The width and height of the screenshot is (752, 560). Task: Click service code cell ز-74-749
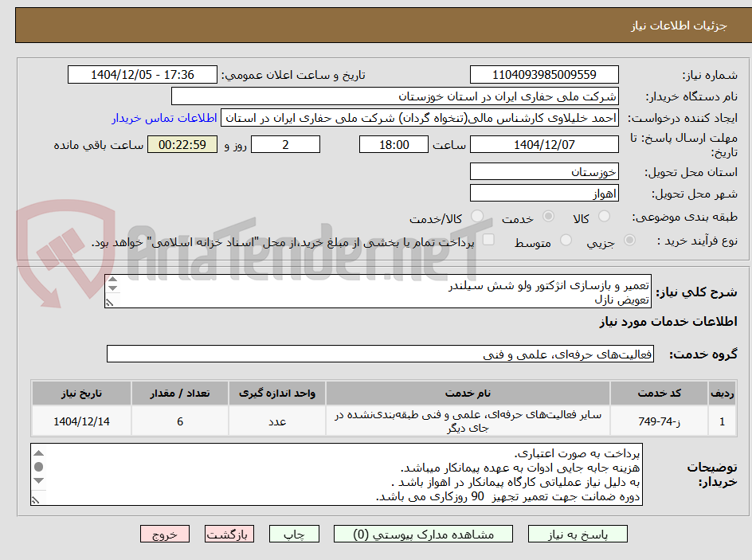click(659, 421)
